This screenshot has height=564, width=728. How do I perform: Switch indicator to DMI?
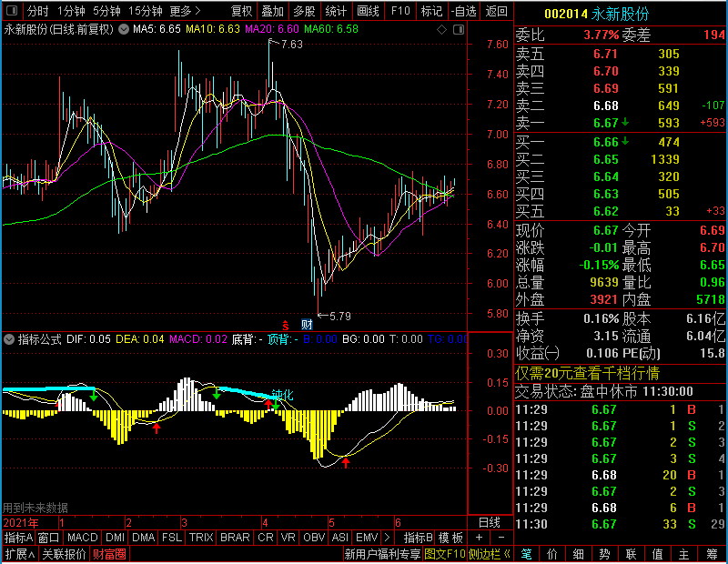[115, 538]
